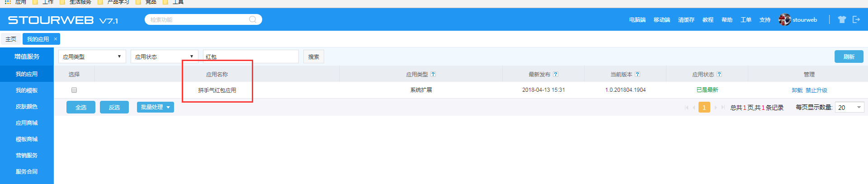
Task: Click 全选 to select all apps
Action: coord(81,107)
